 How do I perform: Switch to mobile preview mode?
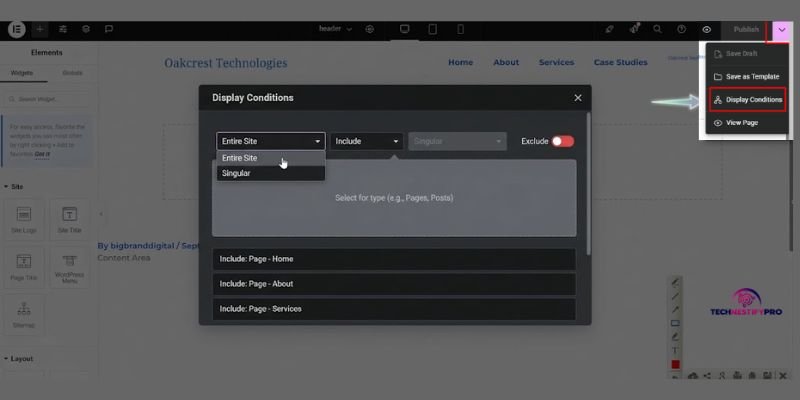click(x=460, y=29)
